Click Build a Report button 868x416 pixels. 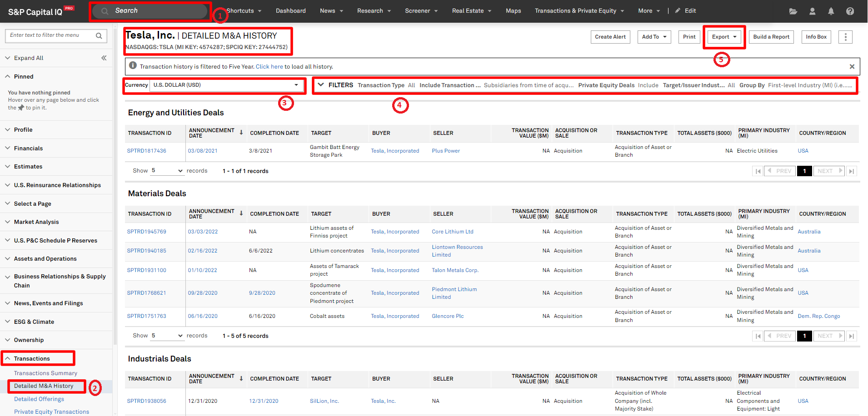coord(771,37)
